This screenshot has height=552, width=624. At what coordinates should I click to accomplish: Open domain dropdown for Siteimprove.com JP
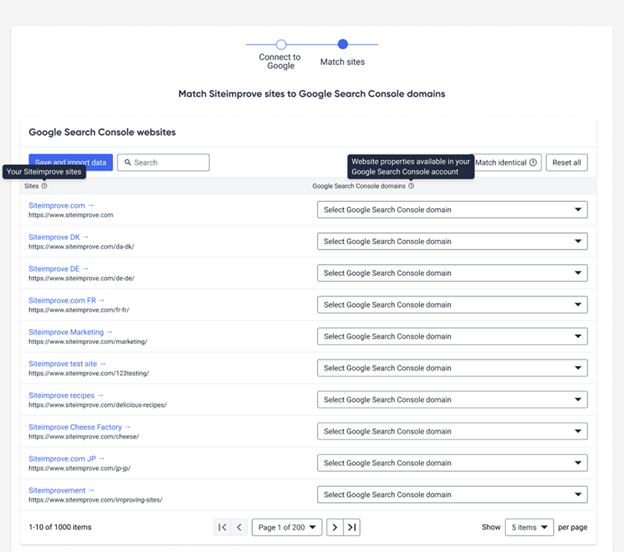pos(452,463)
